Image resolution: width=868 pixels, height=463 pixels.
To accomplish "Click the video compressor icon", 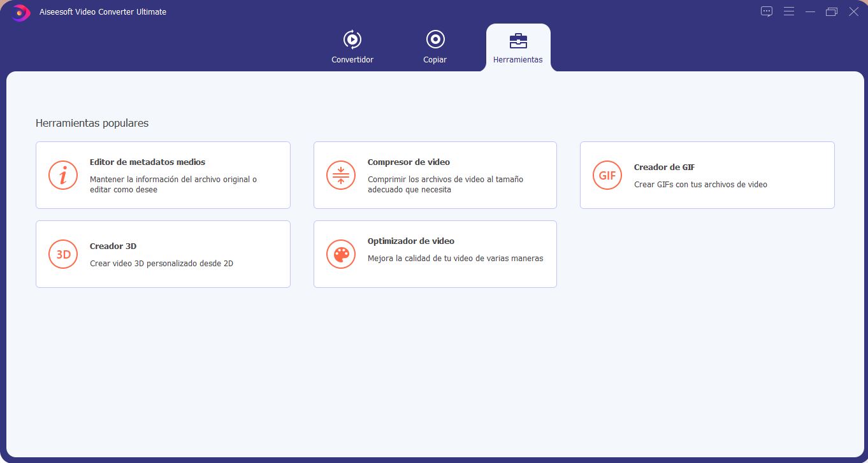I will [x=341, y=175].
